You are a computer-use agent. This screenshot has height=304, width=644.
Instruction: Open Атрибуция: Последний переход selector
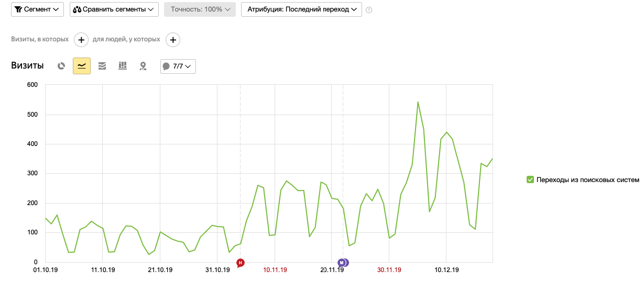click(301, 9)
